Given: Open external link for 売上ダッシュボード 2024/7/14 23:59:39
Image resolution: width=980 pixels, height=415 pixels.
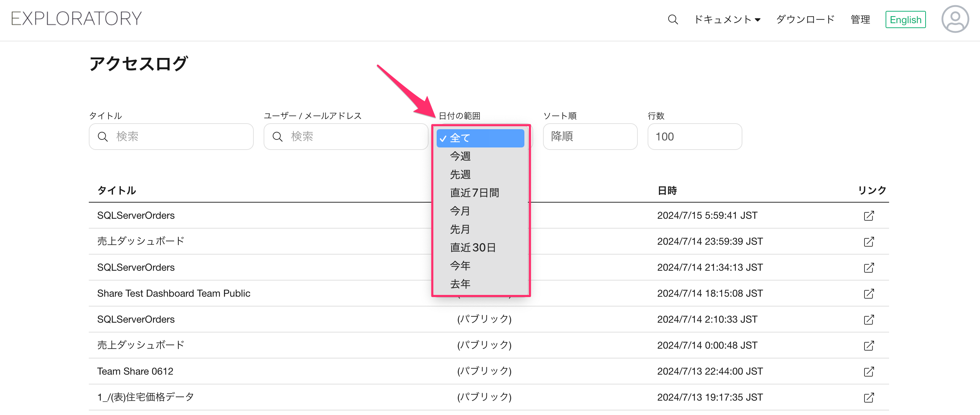Looking at the screenshot, I should point(868,242).
